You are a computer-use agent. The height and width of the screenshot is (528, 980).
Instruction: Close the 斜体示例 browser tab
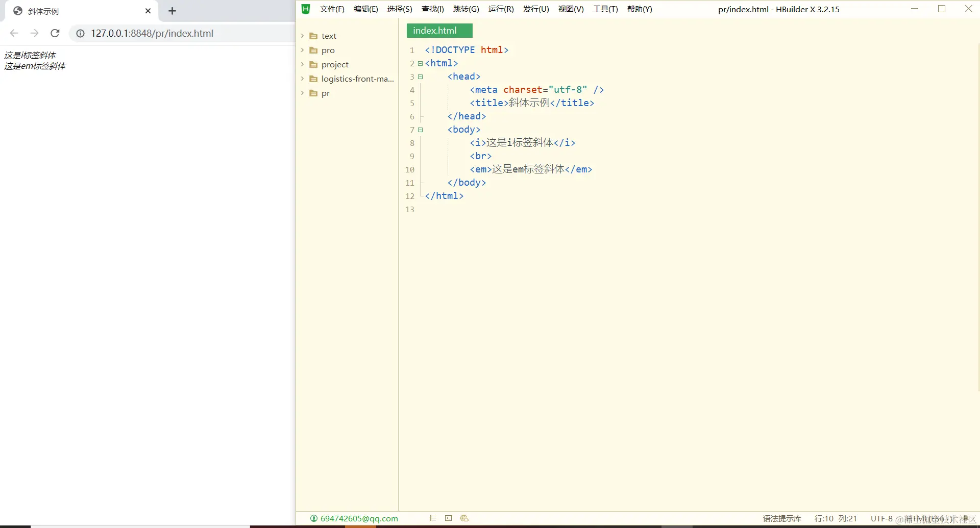[148, 11]
